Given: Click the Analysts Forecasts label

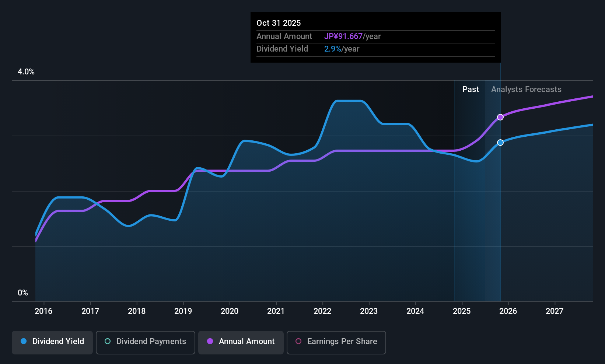Looking at the screenshot, I should [526, 90].
